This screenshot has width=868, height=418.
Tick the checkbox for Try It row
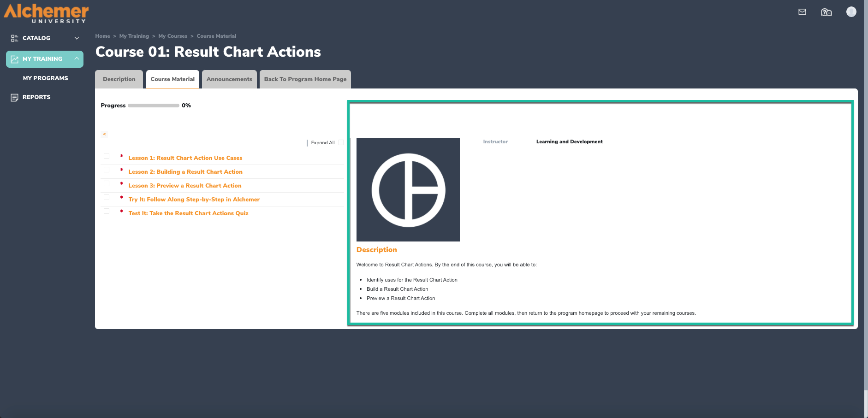click(107, 197)
